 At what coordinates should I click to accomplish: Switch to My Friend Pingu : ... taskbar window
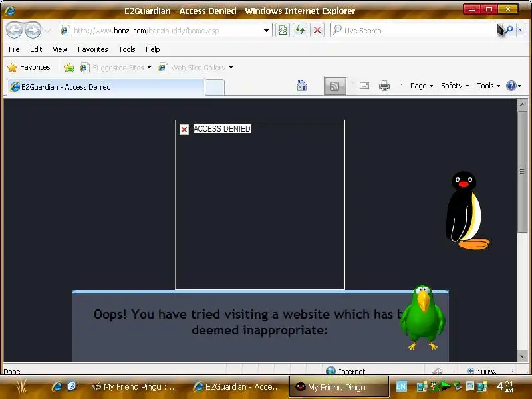pos(136,387)
